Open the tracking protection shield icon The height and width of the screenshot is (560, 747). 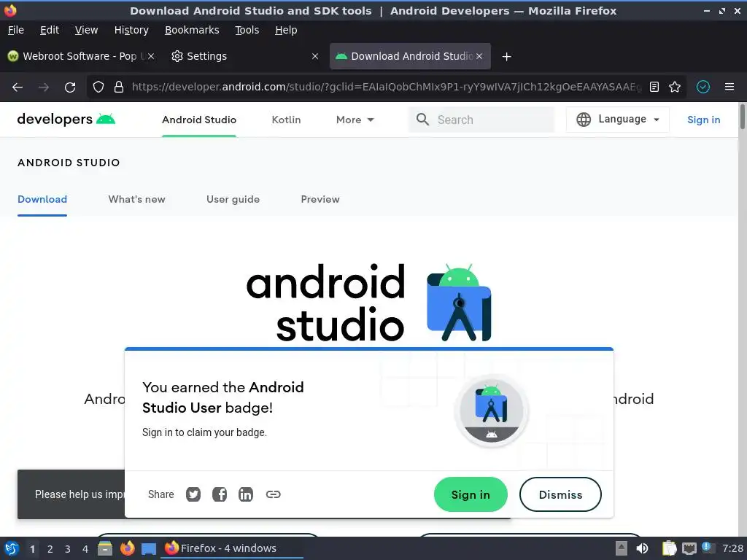[x=98, y=87]
